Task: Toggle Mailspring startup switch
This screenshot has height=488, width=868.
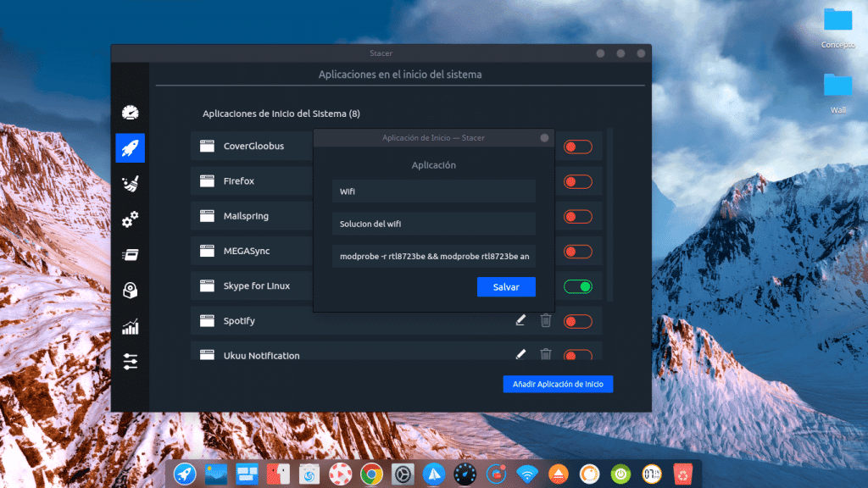Action: (x=578, y=216)
